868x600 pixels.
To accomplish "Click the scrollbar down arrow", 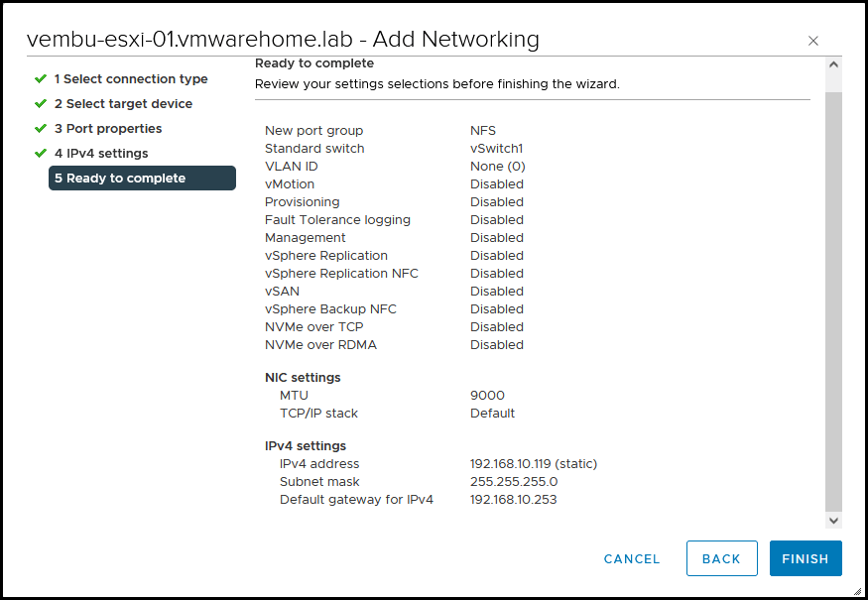I will coord(833,521).
